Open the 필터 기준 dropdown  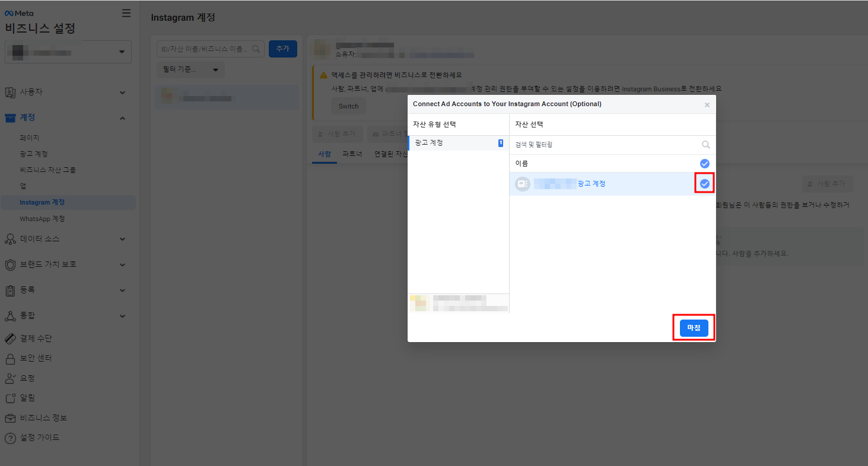click(x=190, y=70)
